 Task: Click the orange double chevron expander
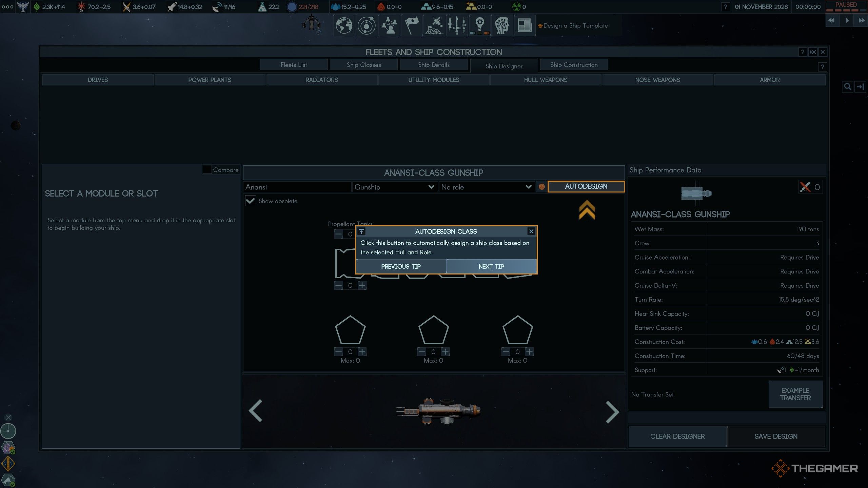[x=587, y=210]
